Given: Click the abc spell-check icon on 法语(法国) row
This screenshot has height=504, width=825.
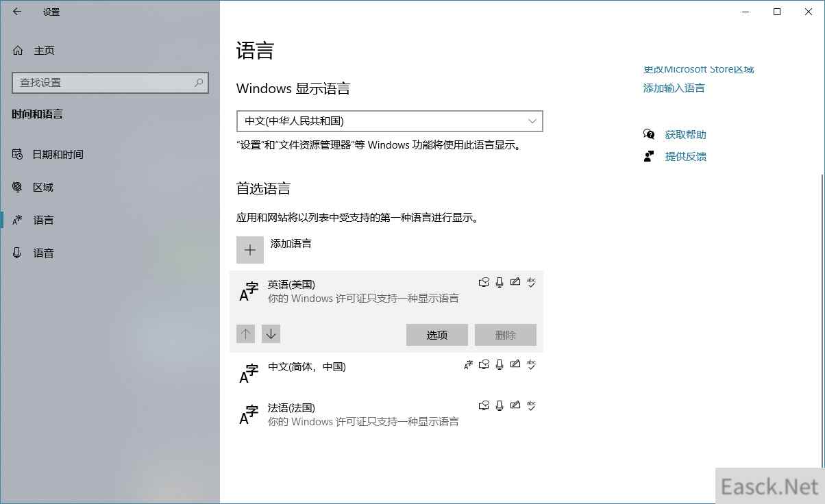Looking at the screenshot, I should point(531,405).
